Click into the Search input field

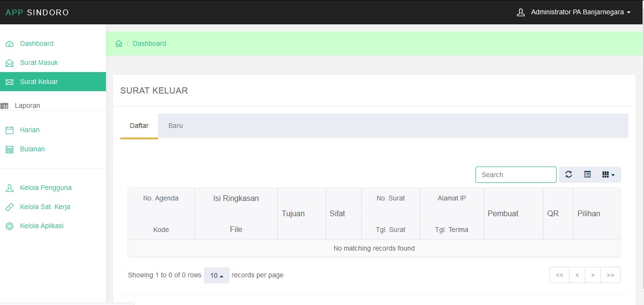click(x=516, y=175)
